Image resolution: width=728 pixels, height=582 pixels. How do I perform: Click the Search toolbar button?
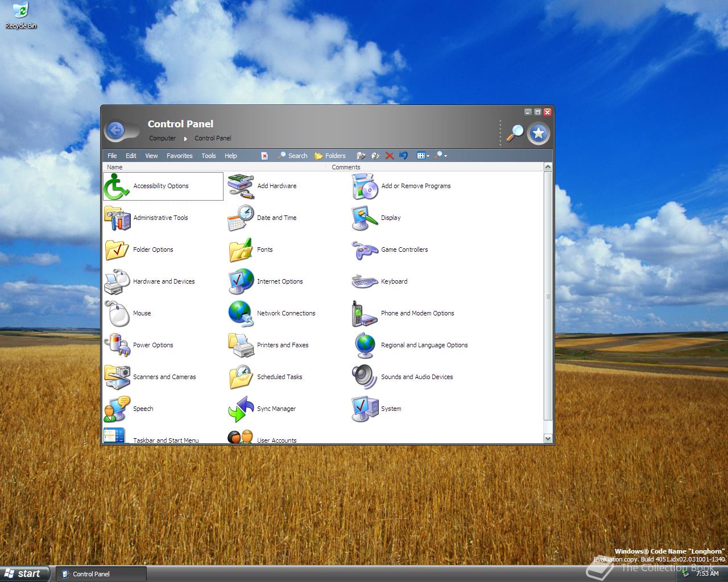click(292, 156)
